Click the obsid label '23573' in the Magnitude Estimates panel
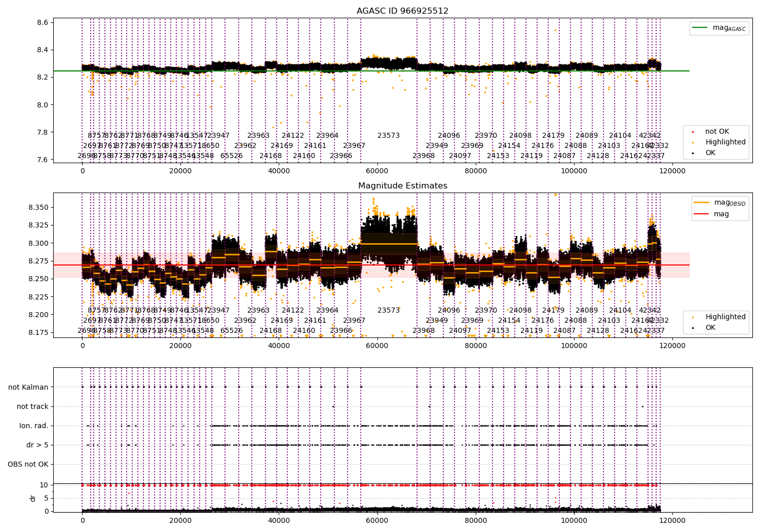 point(389,310)
